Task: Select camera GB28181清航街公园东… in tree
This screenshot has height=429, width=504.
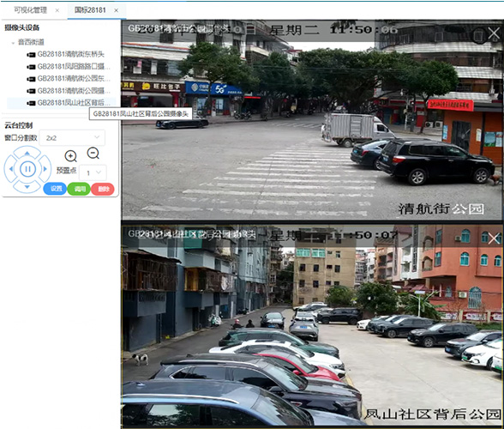Action: pos(74,79)
